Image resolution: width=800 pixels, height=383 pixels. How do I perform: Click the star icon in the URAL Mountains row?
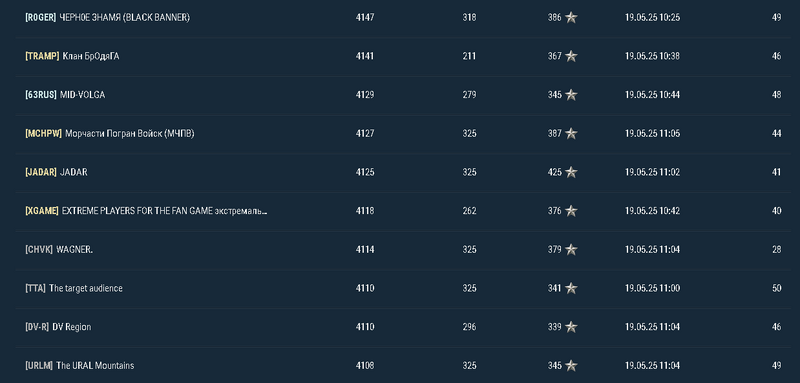[571, 366]
